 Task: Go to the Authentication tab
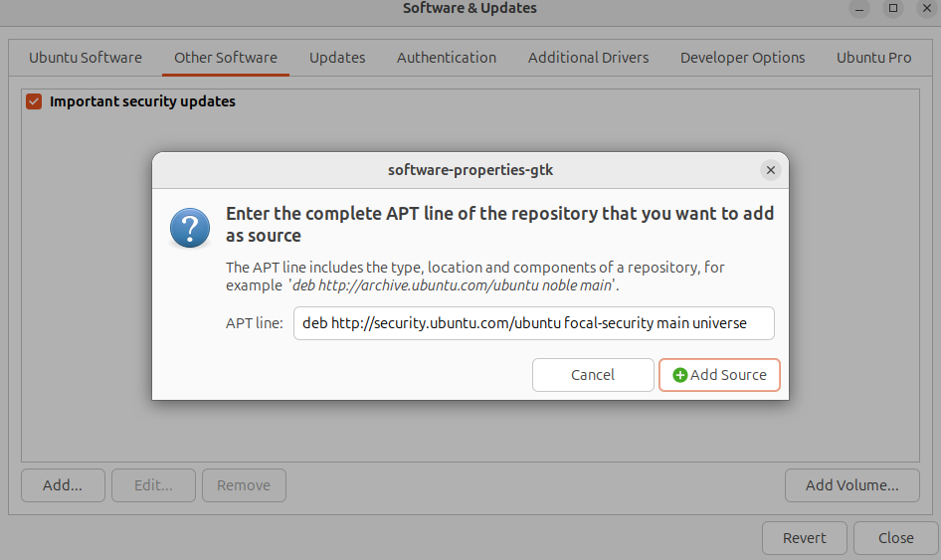point(447,58)
